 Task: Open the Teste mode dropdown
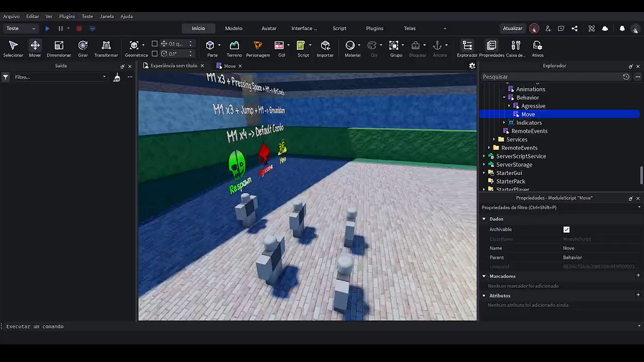click(21, 28)
